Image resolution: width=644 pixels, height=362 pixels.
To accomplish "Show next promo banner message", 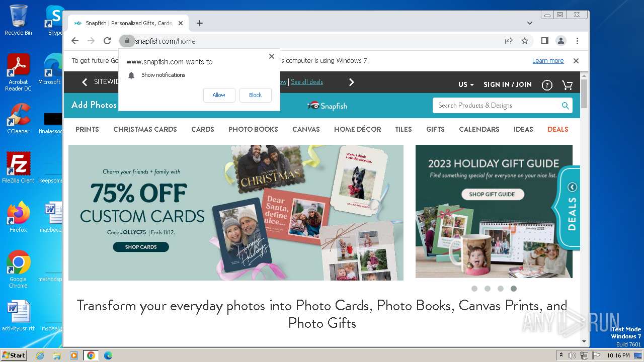I will pyautogui.click(x=352, y=82).
